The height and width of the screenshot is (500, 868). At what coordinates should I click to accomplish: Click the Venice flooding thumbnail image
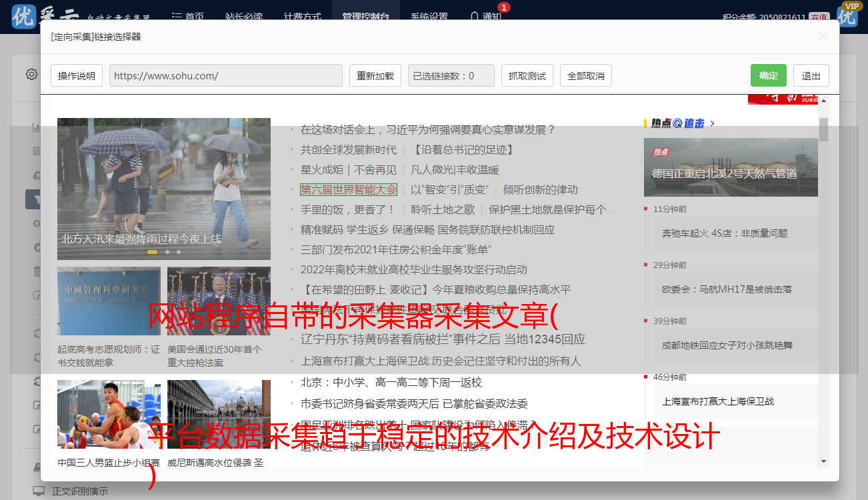click(x=219, y=414)
